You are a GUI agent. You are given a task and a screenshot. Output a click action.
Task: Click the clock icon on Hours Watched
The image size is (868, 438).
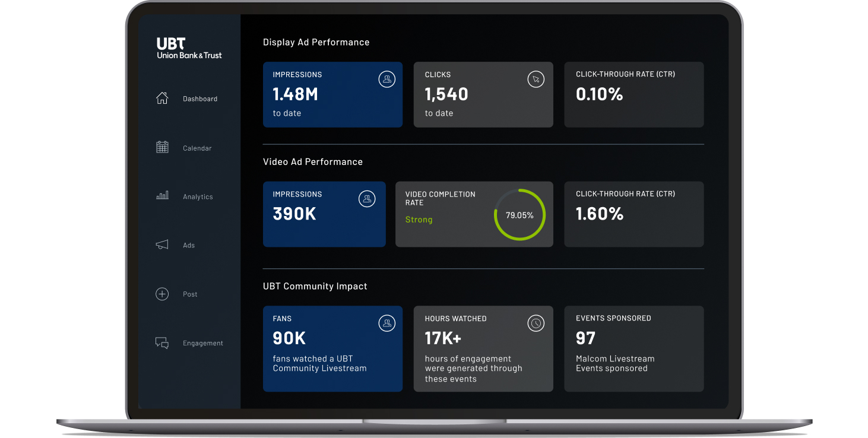pyautogui.click(x=536, y=323)
